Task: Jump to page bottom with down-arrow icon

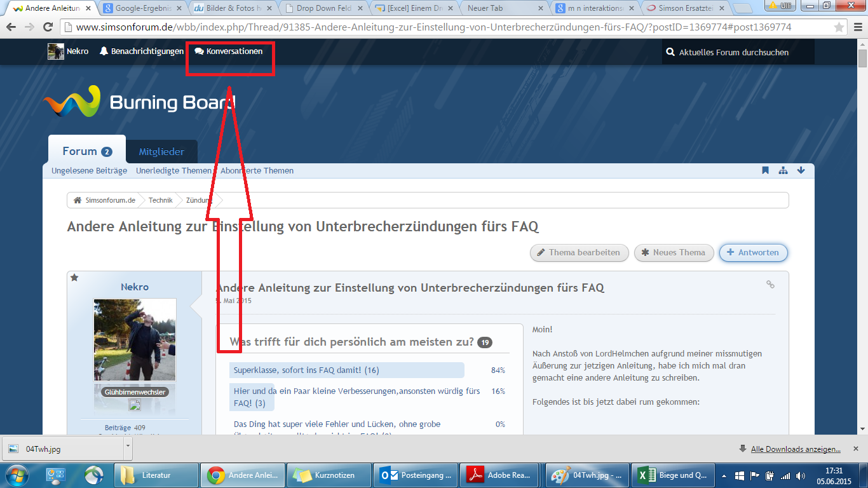Action: (801, 170)
